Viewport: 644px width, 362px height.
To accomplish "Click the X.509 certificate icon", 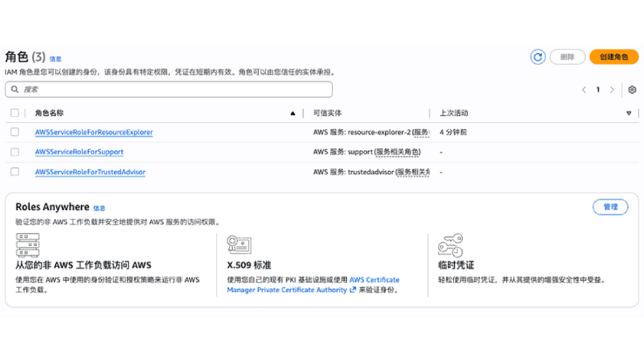I will point(239,245).
